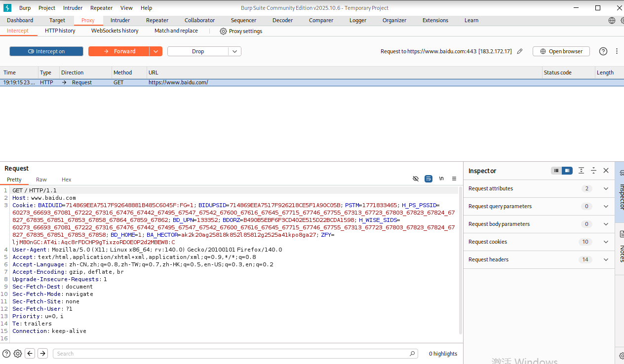
Task: Switch to the Collaborator tab
Action: (x=199, y=20)
